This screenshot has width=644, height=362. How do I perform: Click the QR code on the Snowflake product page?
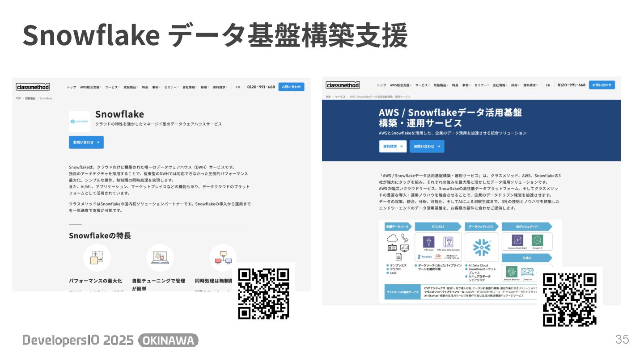264,294
